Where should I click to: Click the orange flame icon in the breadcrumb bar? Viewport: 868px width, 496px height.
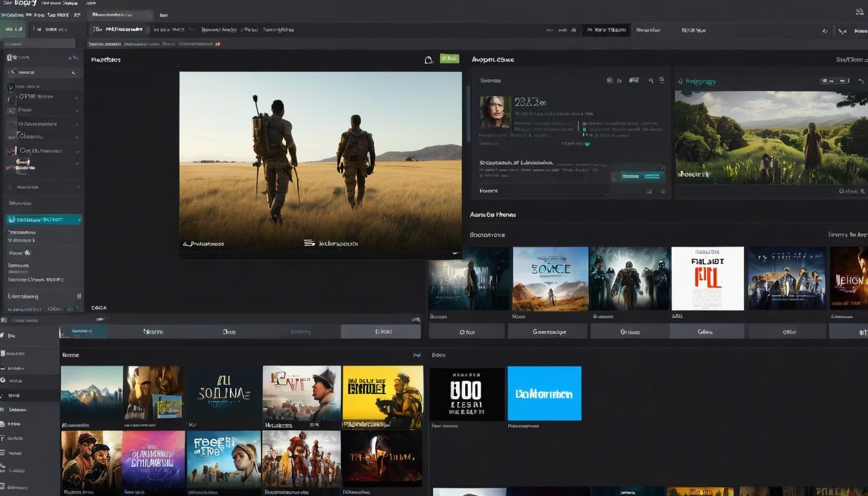pos(218,44)
